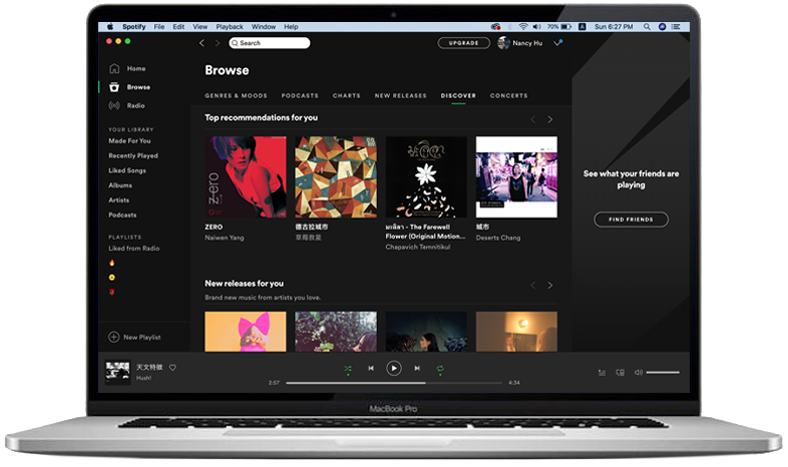
Task: Open the Spotify menu in menu bar
Action: point(134,27)
